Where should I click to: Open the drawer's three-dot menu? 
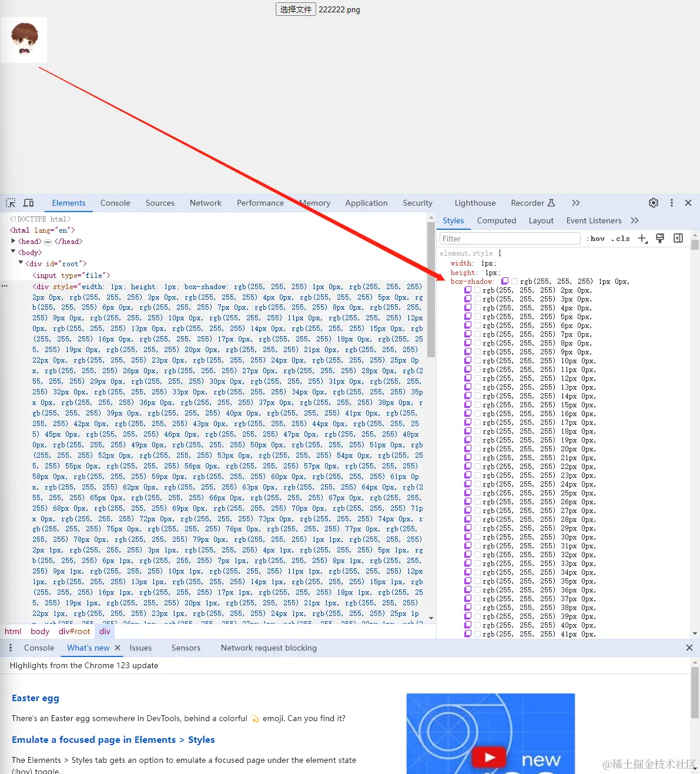pyautogui.click(x=10, y=648)
